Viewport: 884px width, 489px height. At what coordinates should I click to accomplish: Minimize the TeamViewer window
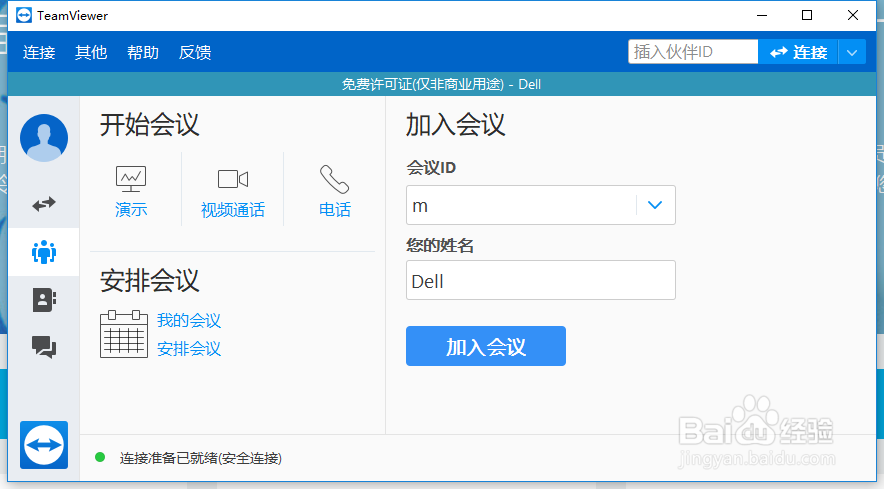click(762, 15)
